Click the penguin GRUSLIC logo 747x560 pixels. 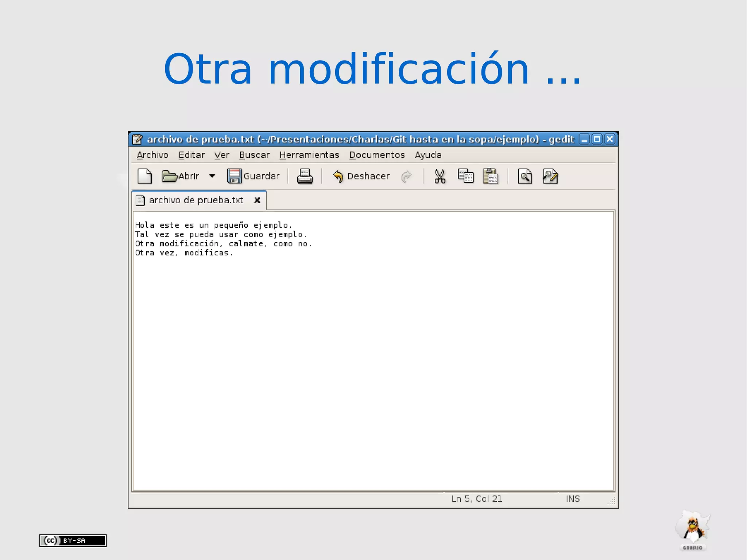(x=692, y=530)
